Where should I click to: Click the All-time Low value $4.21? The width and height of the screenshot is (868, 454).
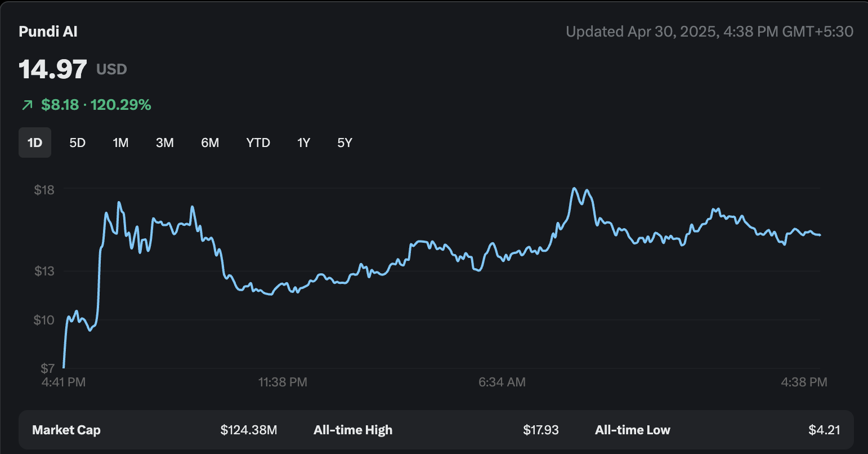(x=824, y=430)
